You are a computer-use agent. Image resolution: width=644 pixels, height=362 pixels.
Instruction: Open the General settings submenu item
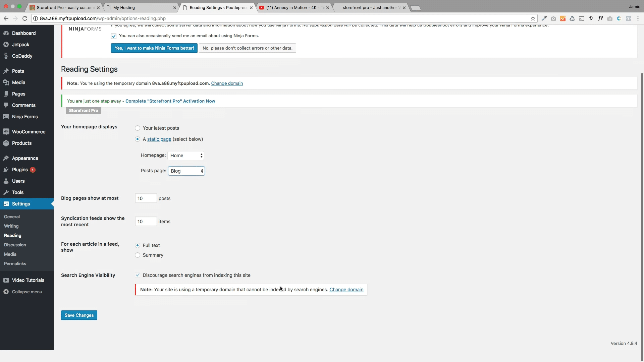[x=12, y=217]
